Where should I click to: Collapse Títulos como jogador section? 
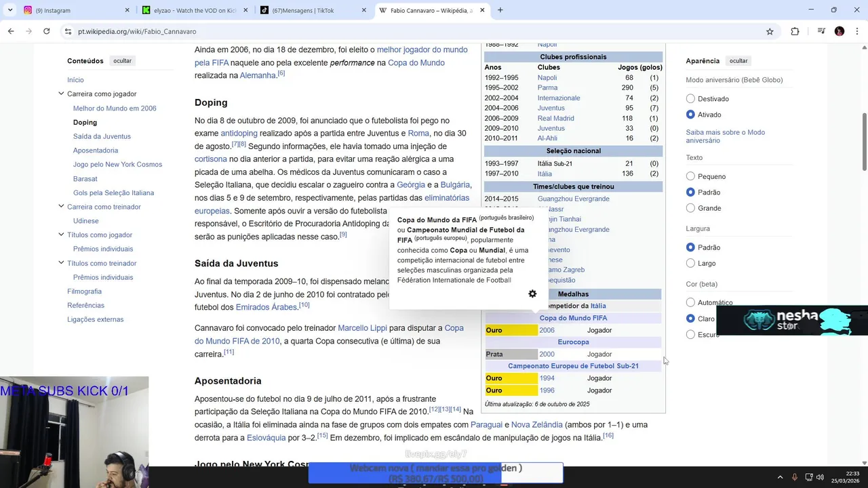(x=61, y=235)
